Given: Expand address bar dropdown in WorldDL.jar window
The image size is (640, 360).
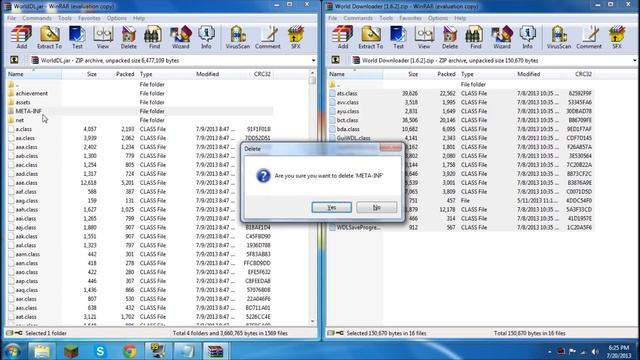Looking at the screenshot, I should (313, 60).
